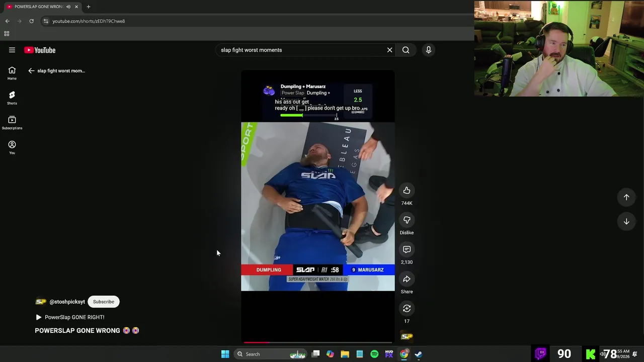
Task: Open the channel sound avatar below Remix
Action: (x=407, y=336)
